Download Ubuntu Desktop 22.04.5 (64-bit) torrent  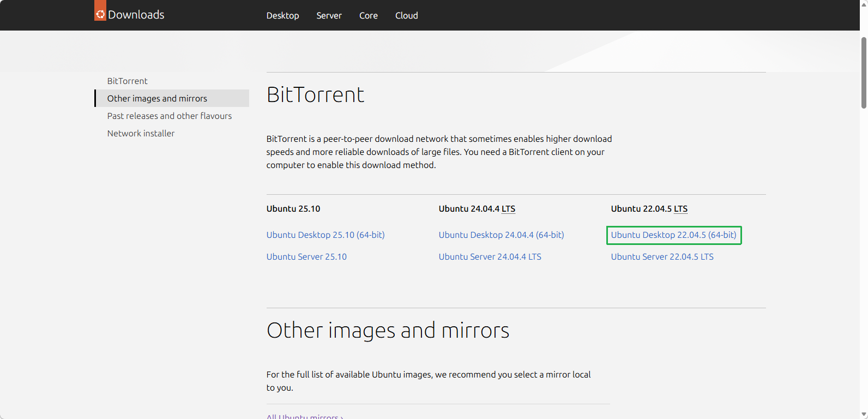tap(674, 235)
